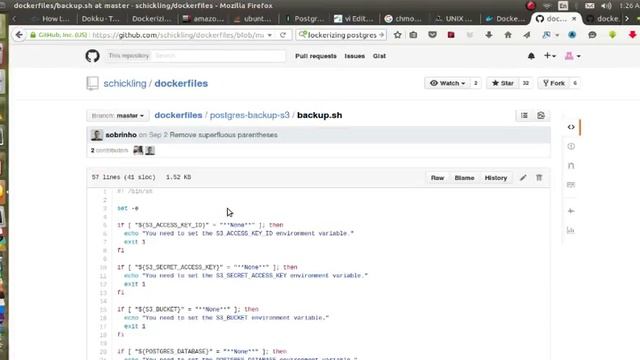Open the dockerfiles repository title link

181,83
